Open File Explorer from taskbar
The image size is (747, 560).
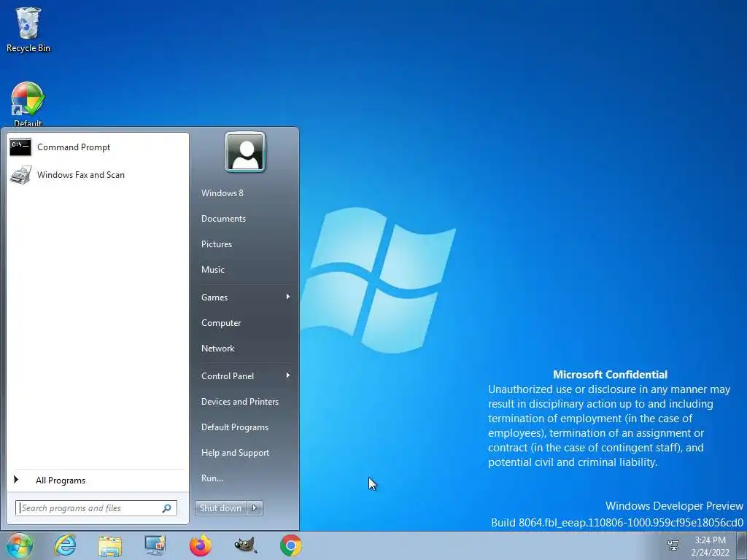point(110,545)
